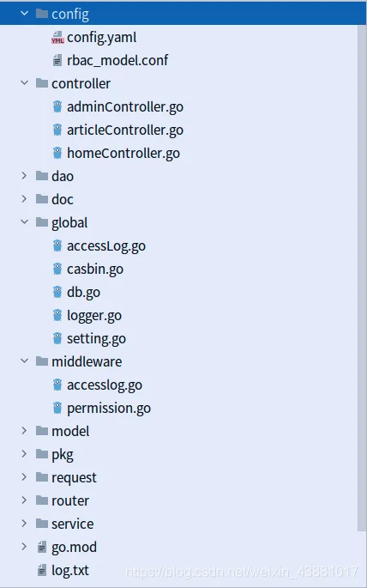
Task: Click the folder icon of the middleware directory
Action: pos(42,361)
